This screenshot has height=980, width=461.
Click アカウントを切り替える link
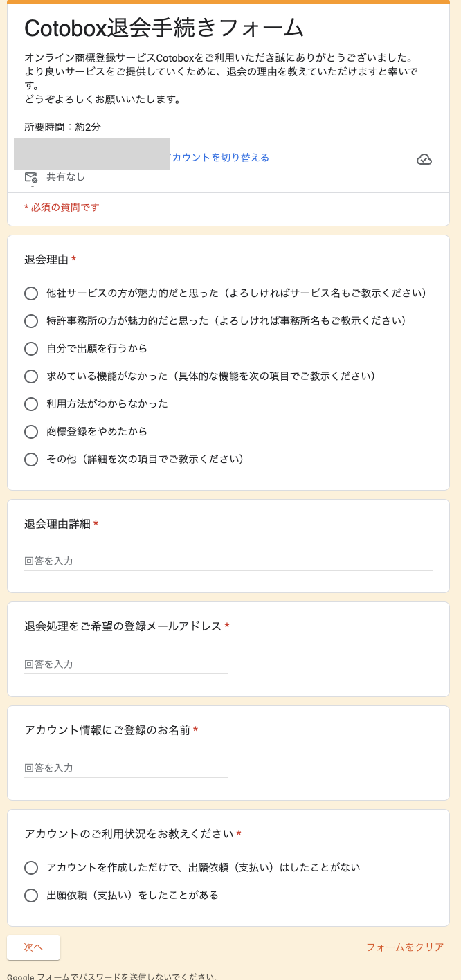point(220,158)
